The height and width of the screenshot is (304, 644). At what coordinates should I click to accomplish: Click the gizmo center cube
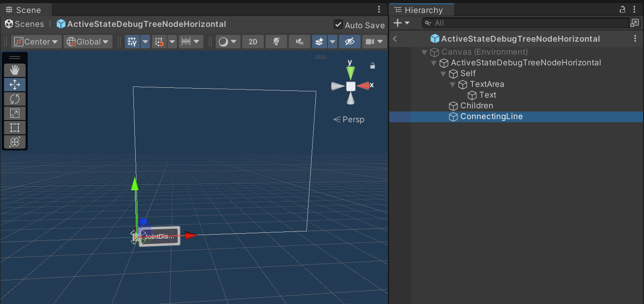[x=351, y=86]
